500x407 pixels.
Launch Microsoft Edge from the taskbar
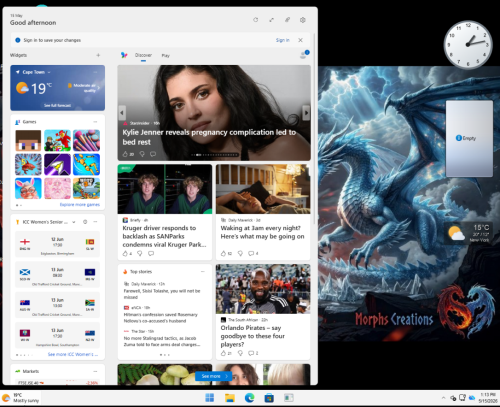pyautogui.click(x=249, y=398)
